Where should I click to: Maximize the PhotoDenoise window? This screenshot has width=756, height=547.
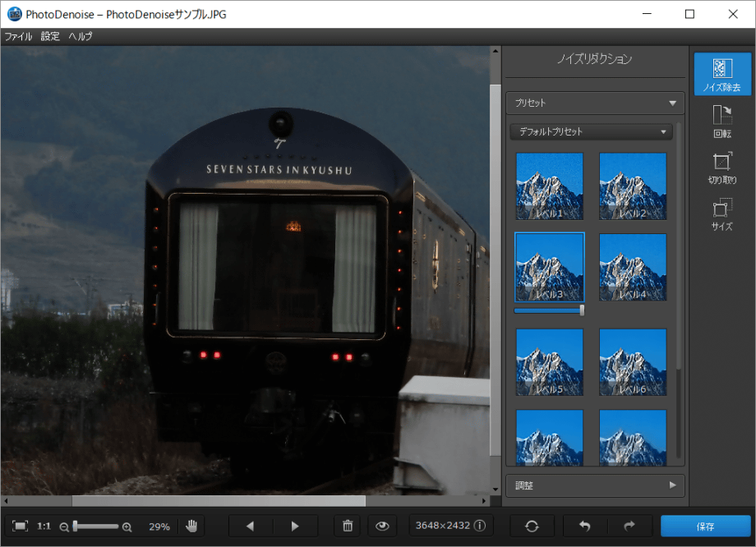[x=690, y=14]
